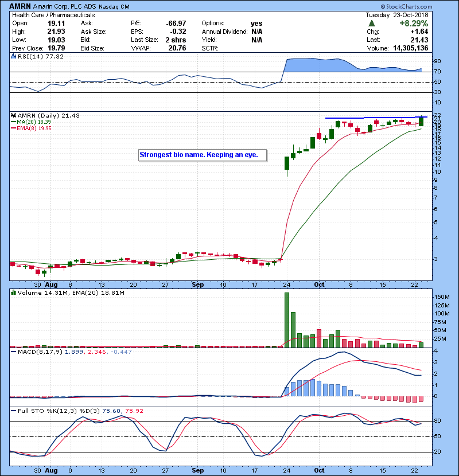459x476 pixels.
Task: Click the 150M label on the volume axis
Action: click(442, 297)
